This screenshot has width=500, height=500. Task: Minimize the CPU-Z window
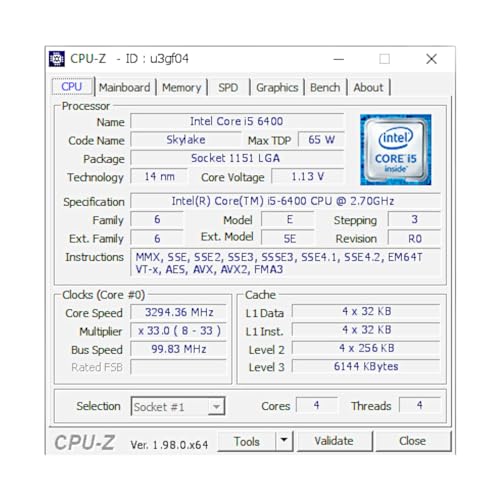(339, 59)
